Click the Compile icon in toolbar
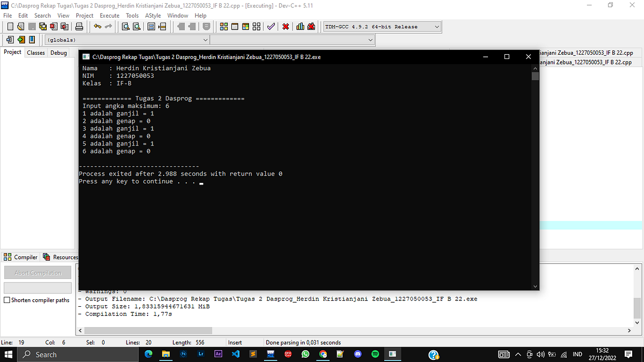The height and width of the screenshot is (362, 644). coord(224,26)
